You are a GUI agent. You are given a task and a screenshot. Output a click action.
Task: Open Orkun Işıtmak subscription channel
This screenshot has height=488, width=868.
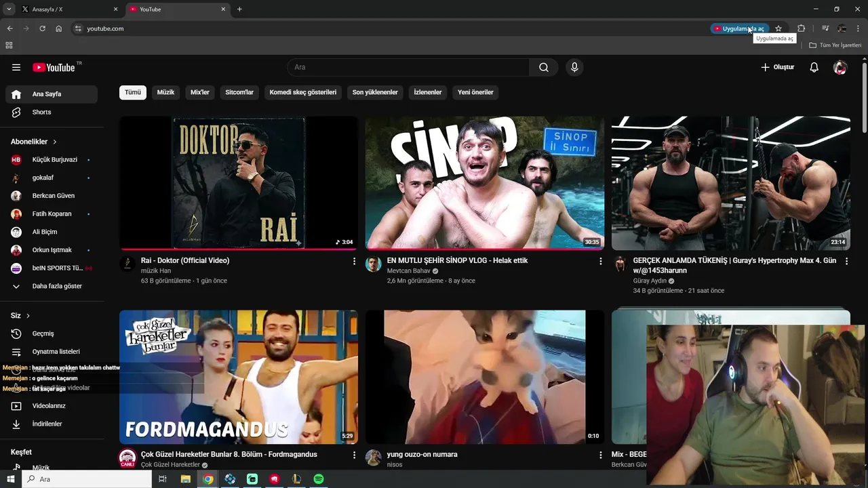[x=52, y=250]
